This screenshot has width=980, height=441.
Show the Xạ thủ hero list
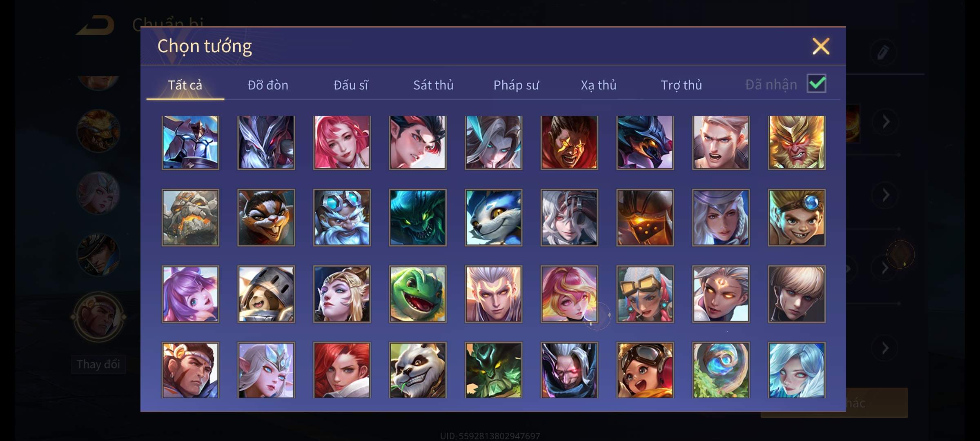pyautogui.click(x=599, y=85)
